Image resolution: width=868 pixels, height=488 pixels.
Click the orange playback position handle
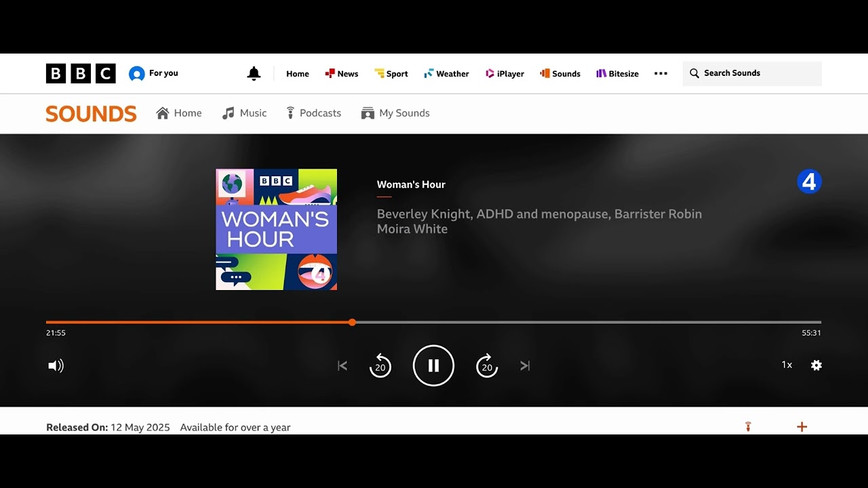[x=352, y=322]
